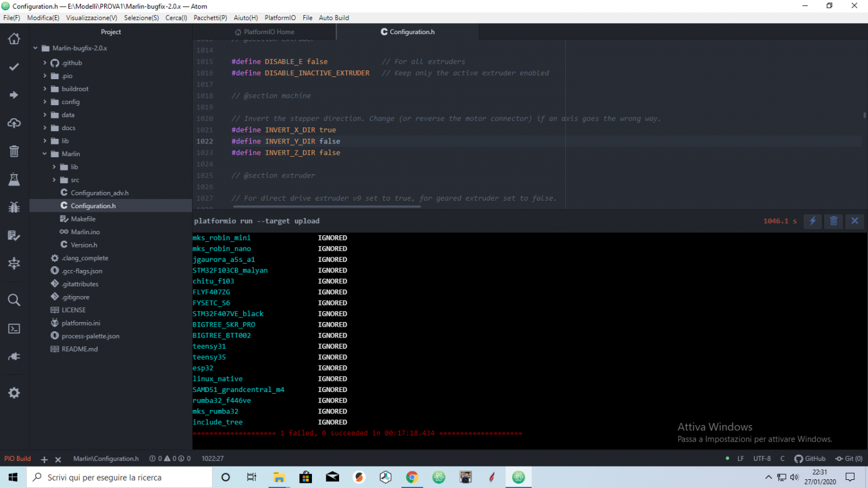This screenshot has width=868, height=488.
Task: Open the Configuration_adv.h file
Action: (99, 193)
